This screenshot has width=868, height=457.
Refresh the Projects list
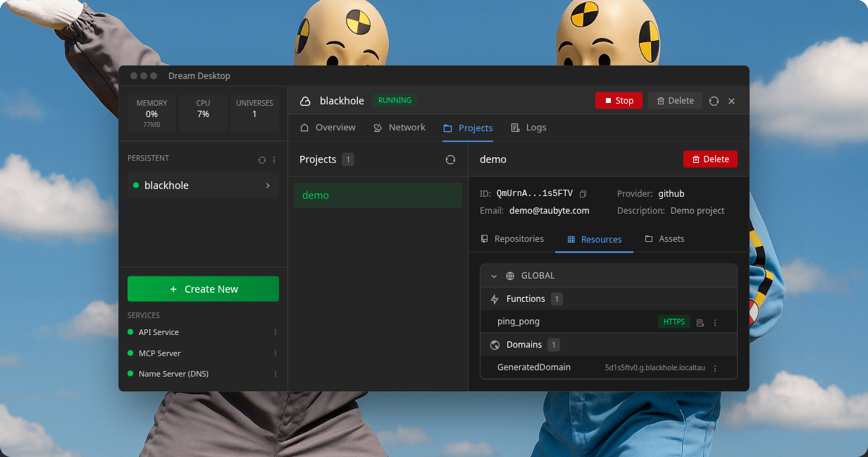(450, 160)
